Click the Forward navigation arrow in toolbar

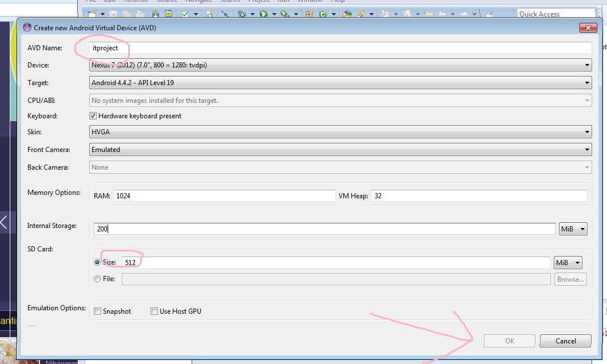click(464, 14)
